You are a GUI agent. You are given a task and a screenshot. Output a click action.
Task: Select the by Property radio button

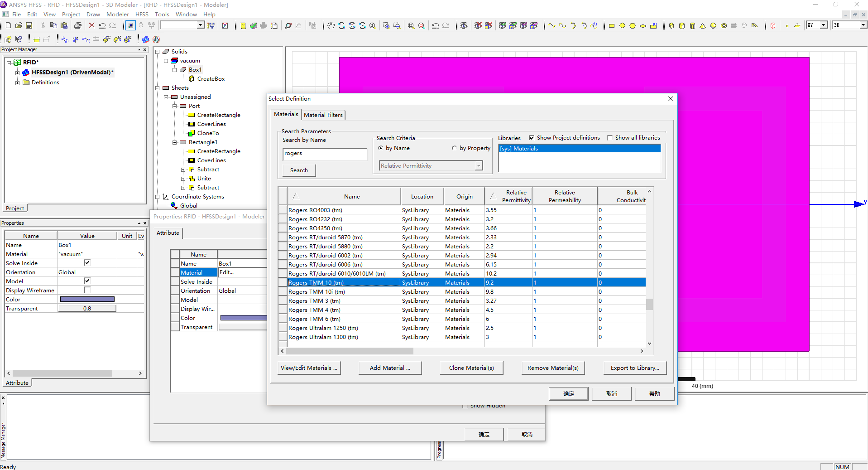click(x=454, y=148)
